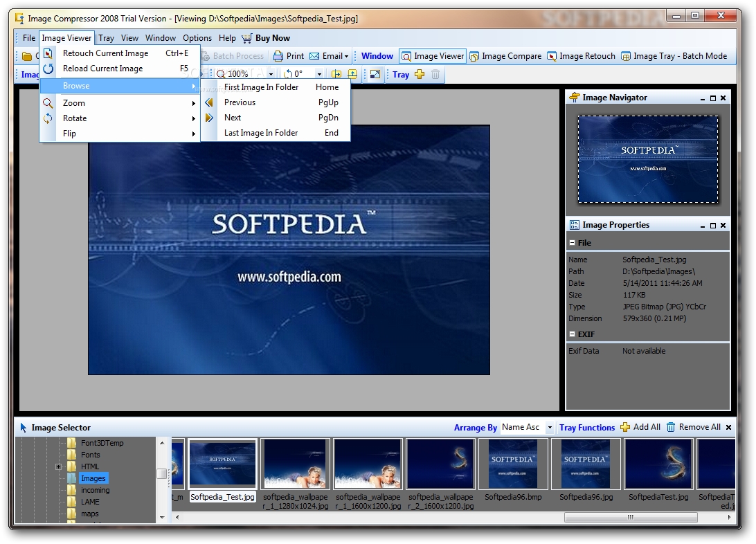Open the Help menu
756x544 pixels.
[227, 38]
